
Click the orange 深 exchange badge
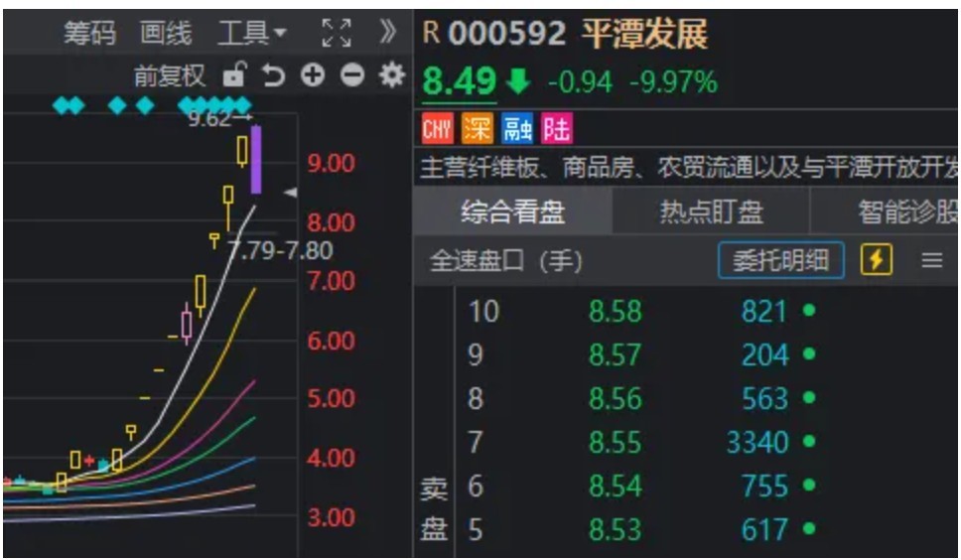point(477,129)
